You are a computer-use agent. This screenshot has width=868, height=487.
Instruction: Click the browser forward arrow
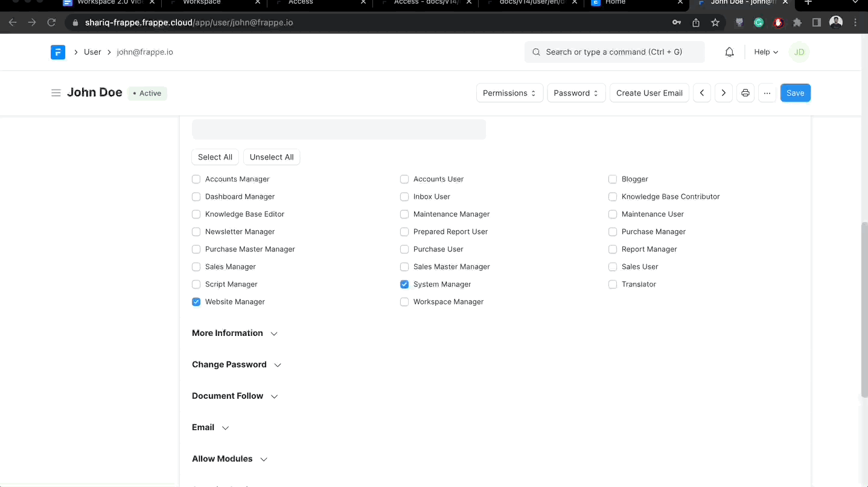pyautogui.click(x=32, y=22)
